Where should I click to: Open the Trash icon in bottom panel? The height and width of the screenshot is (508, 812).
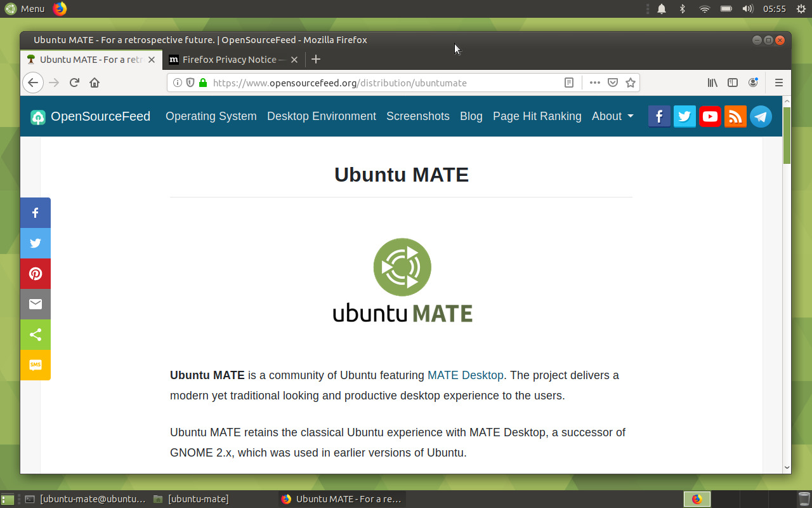(x=804, y=499)
